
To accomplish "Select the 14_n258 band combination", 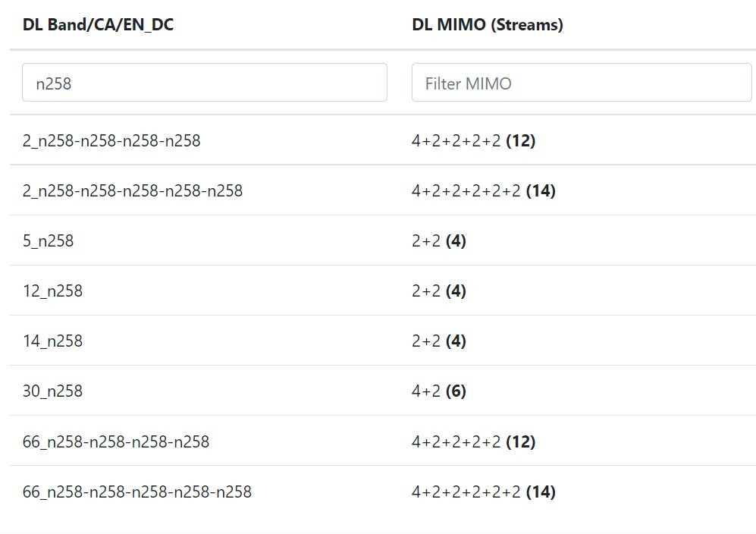I will click(52, 341).
